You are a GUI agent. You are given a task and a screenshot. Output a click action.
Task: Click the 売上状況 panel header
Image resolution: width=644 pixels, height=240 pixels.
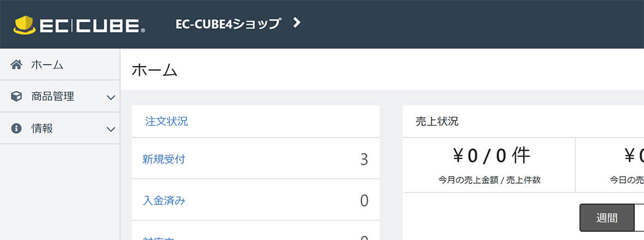click(x=523, y=122)
